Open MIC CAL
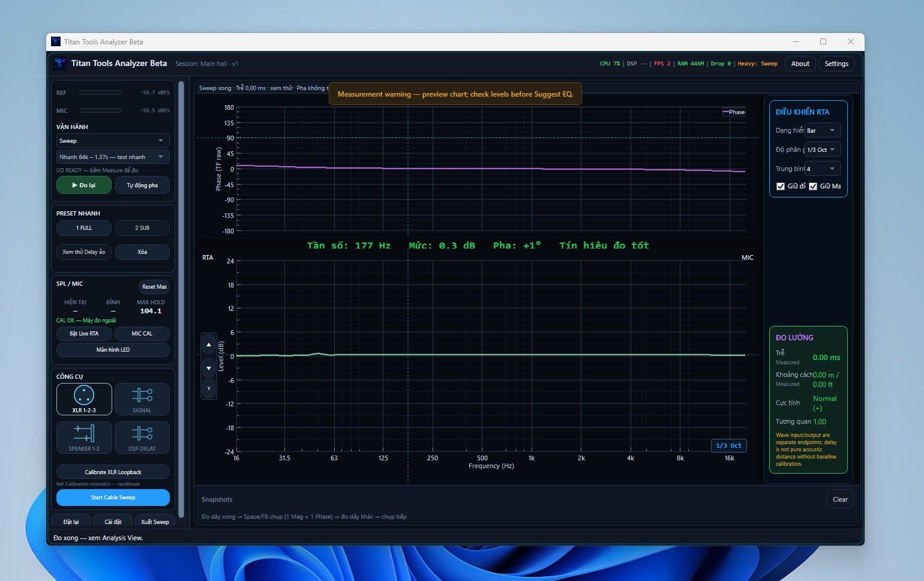This screenshot has width=924, height=581. [x=142, y=334]
